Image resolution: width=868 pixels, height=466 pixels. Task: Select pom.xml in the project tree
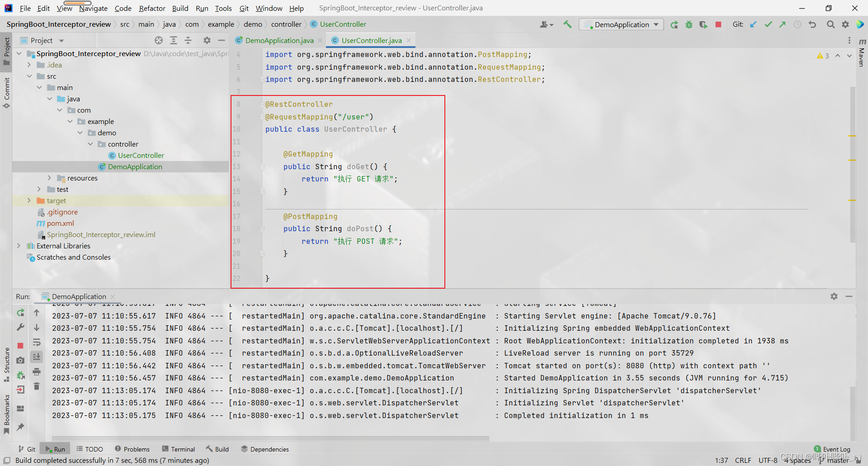click(x=60, y=223)
